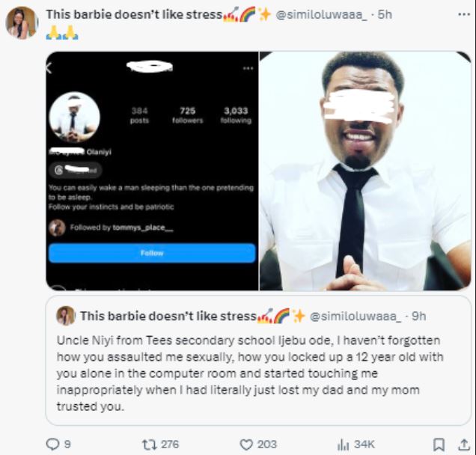Click the 725 followers count
Screen dimensions: 476x455
click(187, 114)
